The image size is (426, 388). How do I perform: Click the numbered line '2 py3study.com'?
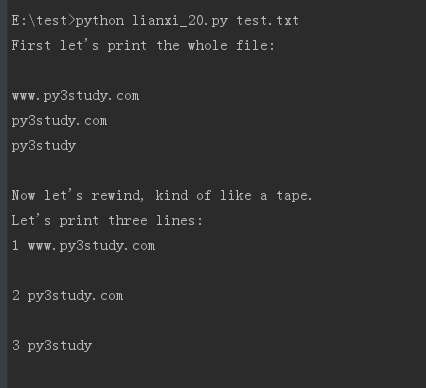click(67, 296)
